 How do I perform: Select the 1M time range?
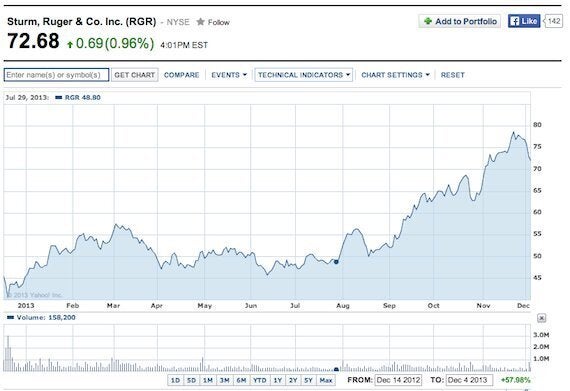(208, 380)
